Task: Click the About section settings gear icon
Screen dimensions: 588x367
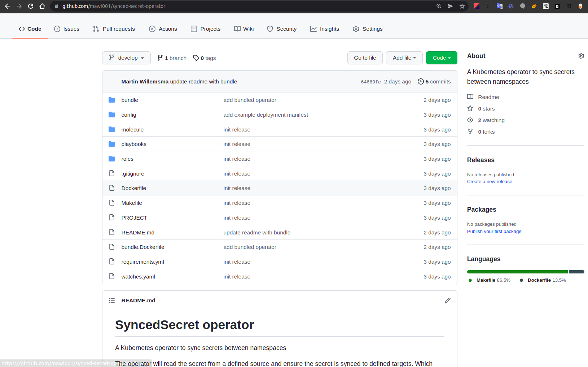Action: [x=581, y=56]
